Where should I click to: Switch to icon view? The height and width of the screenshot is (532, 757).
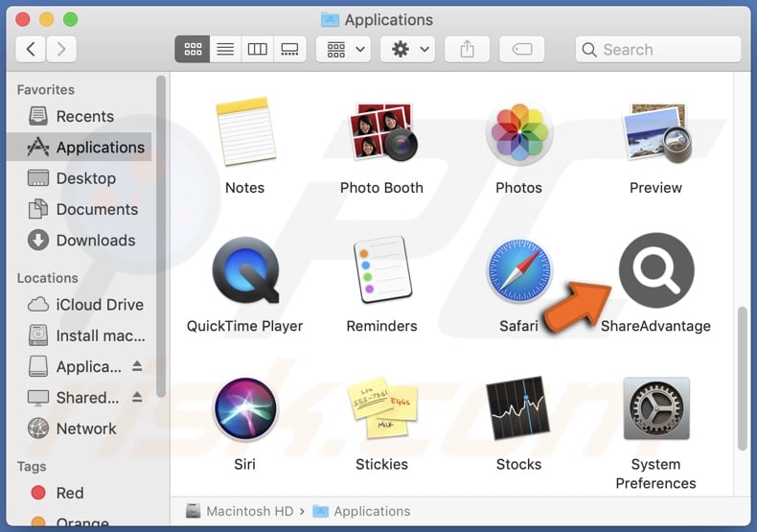tap(193, 49)
